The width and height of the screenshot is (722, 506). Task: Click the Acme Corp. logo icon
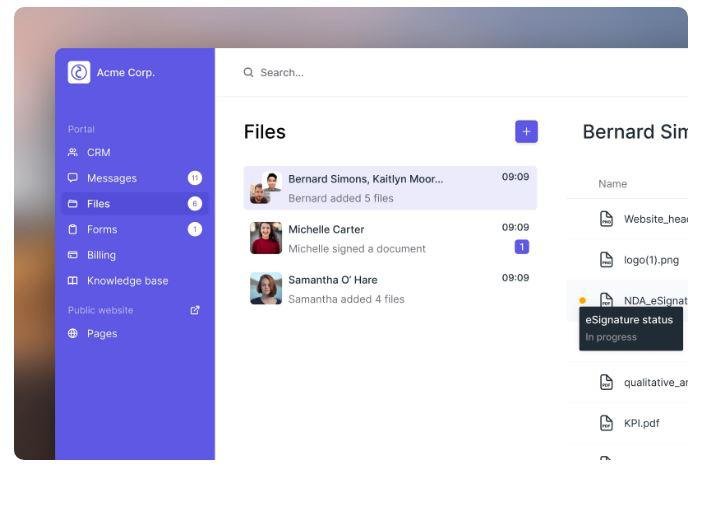pyautogui.click(x=79, y=72)
